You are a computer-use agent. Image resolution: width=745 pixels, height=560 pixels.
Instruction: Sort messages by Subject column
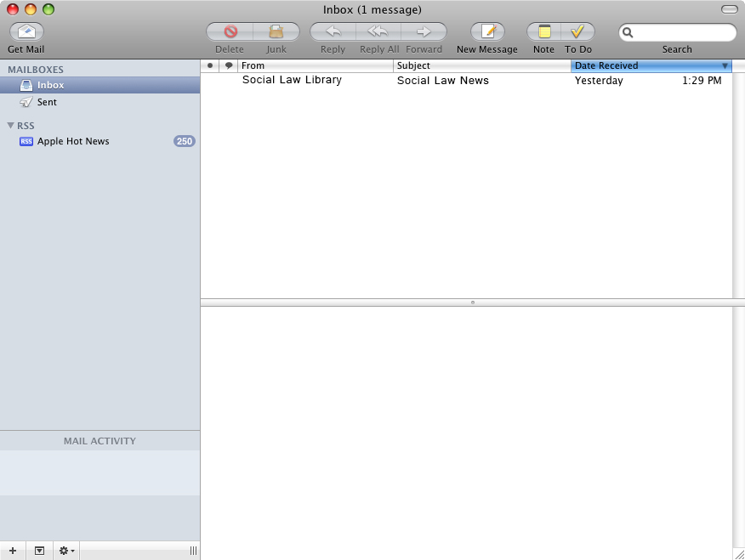tap(481, 65)
